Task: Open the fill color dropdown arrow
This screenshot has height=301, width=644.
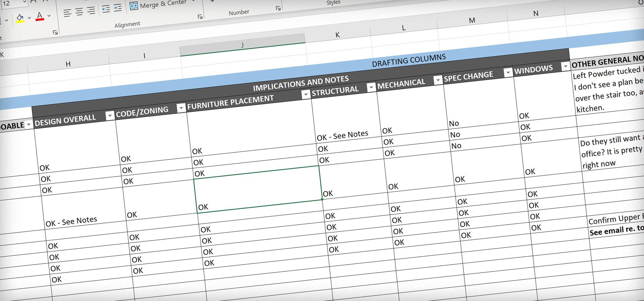Action: point(29,17)
